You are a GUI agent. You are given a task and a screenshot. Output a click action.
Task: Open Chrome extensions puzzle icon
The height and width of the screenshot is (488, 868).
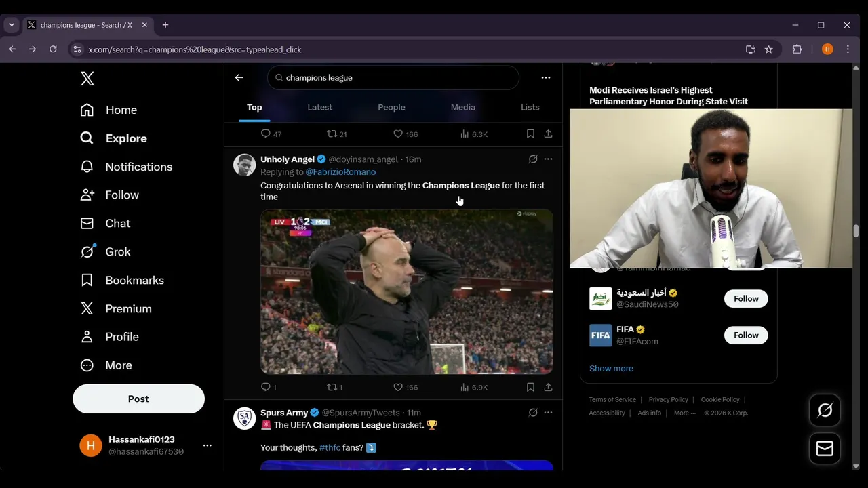(x=797, y=49)
